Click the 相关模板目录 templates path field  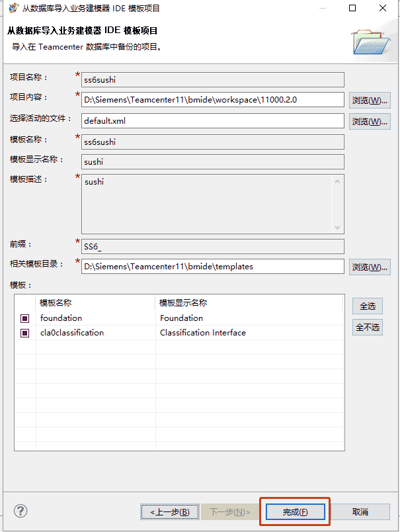point(212,267)
